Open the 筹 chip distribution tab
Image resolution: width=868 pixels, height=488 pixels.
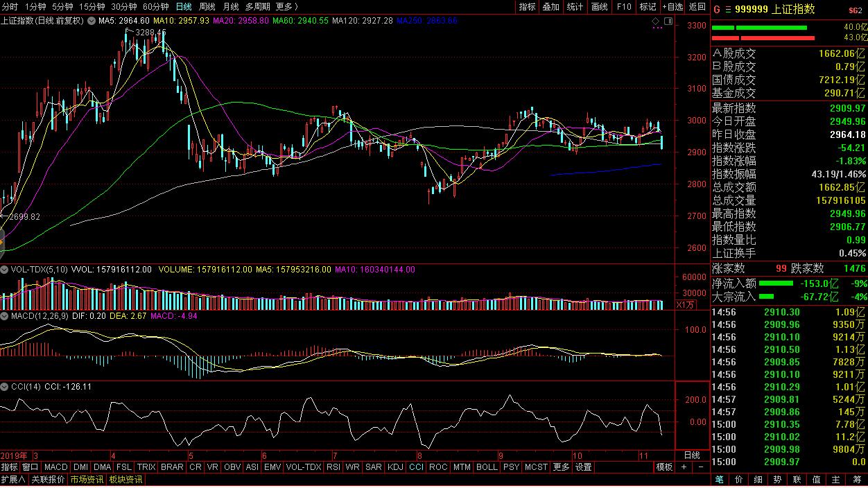pyautogui.click(x=856, y=480)
